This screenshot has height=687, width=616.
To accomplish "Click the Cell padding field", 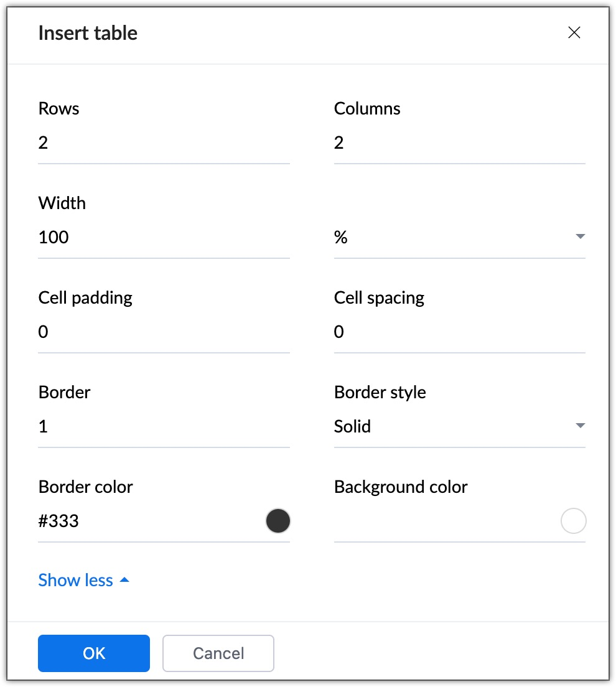I will [163, 332].
